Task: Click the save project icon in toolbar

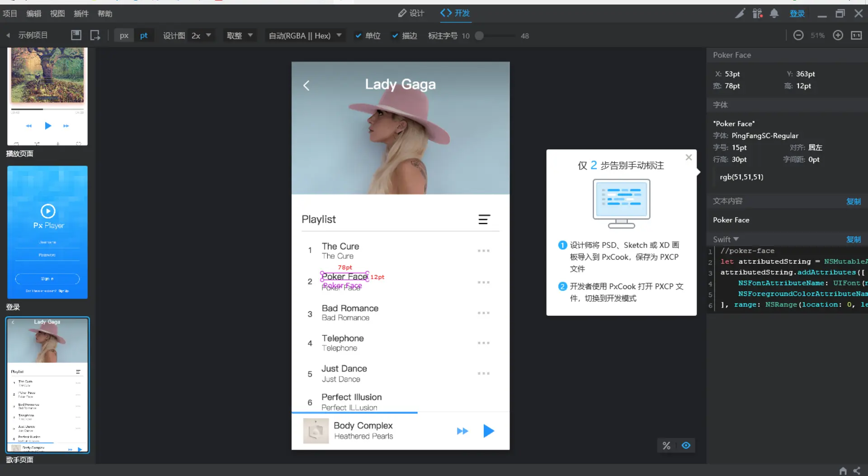Action: tap(76, 35)
